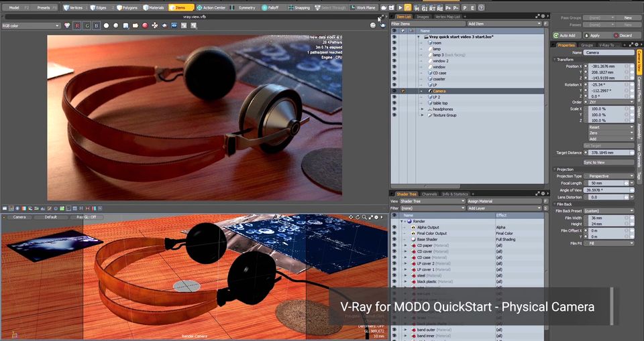This screenshot has height=341, width=644.
Task: Open the help question mark icon
Action: tap(482, 7)
